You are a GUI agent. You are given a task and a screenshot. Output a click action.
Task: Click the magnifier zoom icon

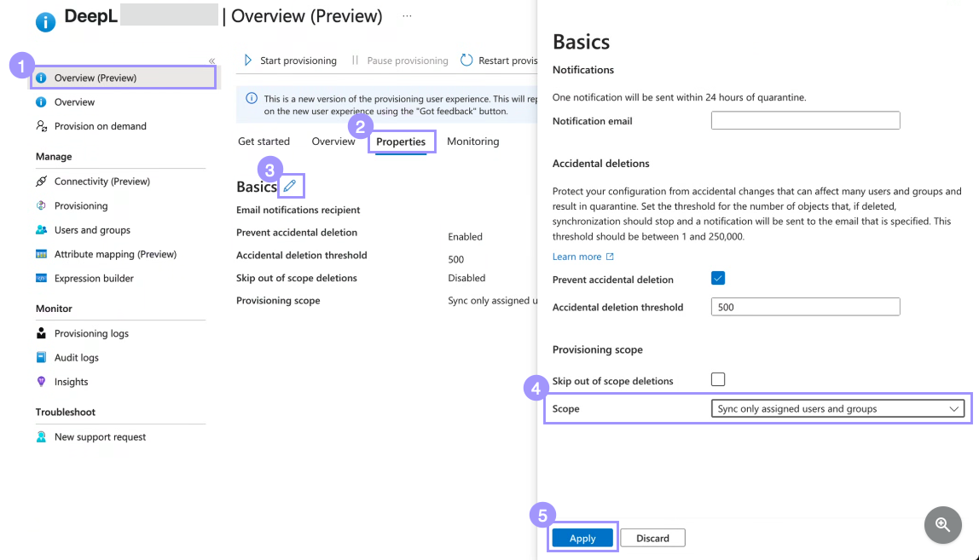(942, 525)
